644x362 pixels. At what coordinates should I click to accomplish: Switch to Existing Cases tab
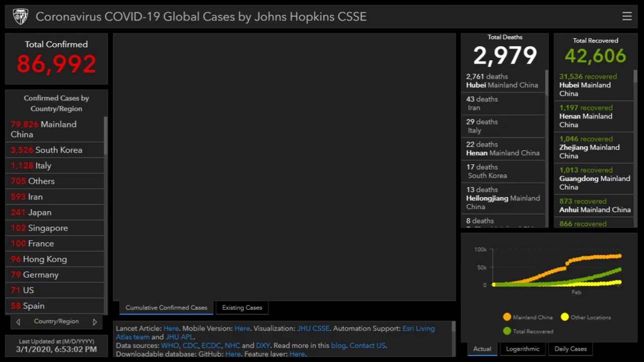pyautogui.click(x=242, y=308)
